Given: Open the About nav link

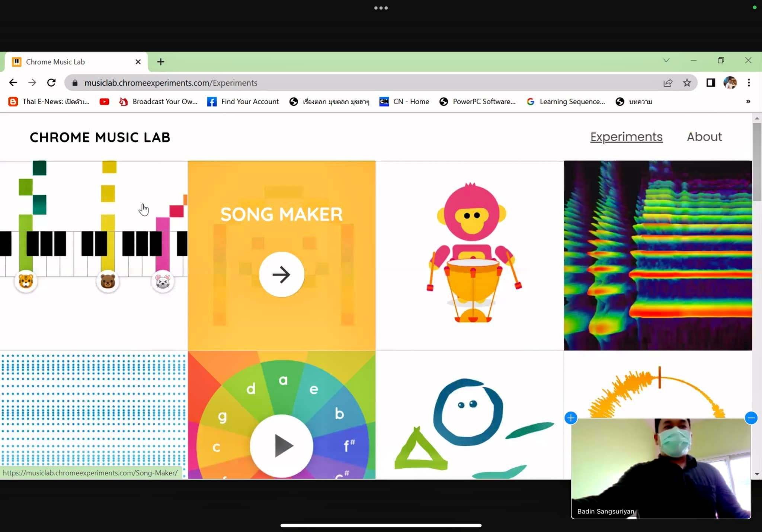Looking at the screenshot, I should (x=704, y=137).
